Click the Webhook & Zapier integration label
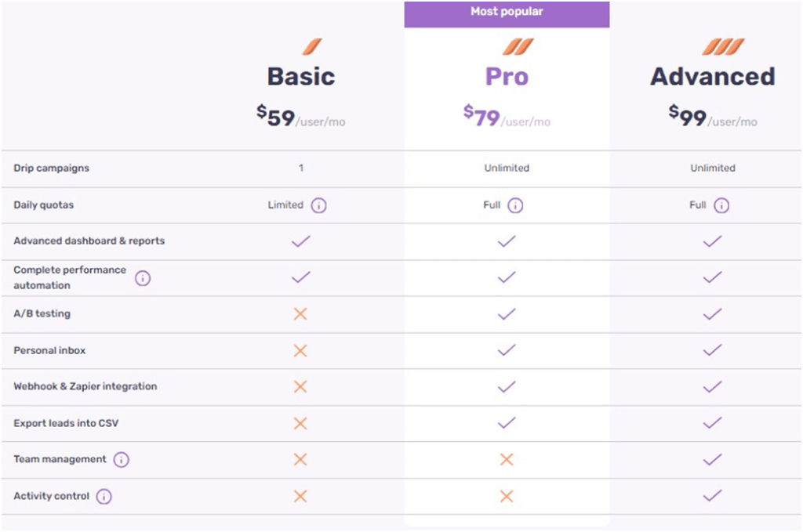The image size is (803, 532). pyautogui.click(x=85, y=387)
